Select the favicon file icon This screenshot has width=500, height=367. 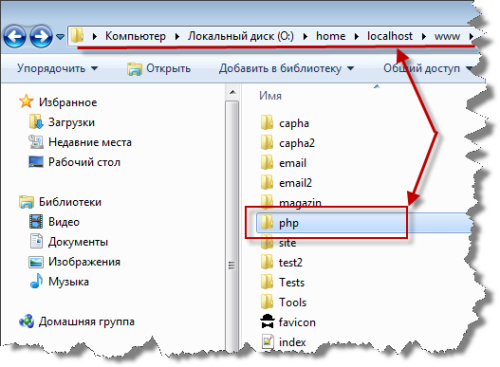[x=267, y=321]
